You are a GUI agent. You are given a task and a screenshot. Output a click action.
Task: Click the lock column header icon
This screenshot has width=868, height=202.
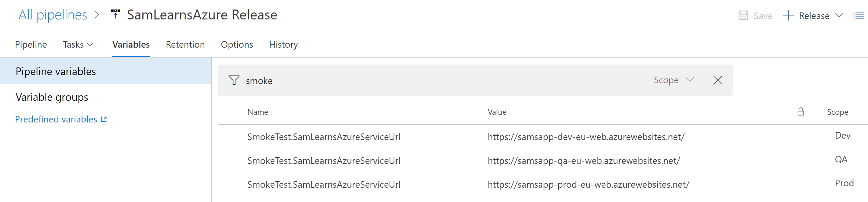[800, 112]
